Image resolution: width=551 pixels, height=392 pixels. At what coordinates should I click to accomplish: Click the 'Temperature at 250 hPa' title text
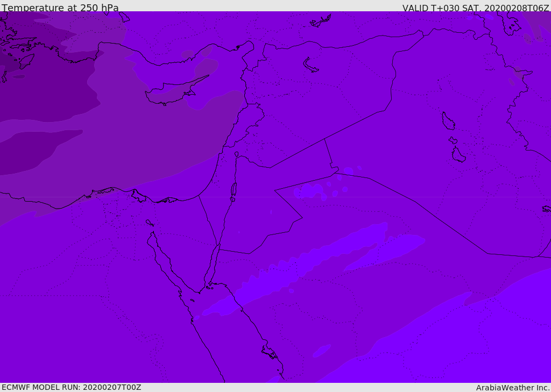[x=60, y=8]
